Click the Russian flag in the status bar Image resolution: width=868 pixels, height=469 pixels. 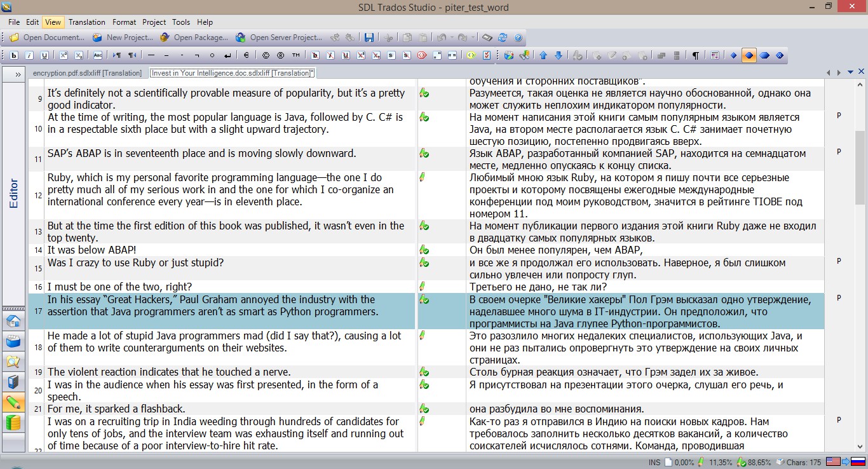pos(858,462)
